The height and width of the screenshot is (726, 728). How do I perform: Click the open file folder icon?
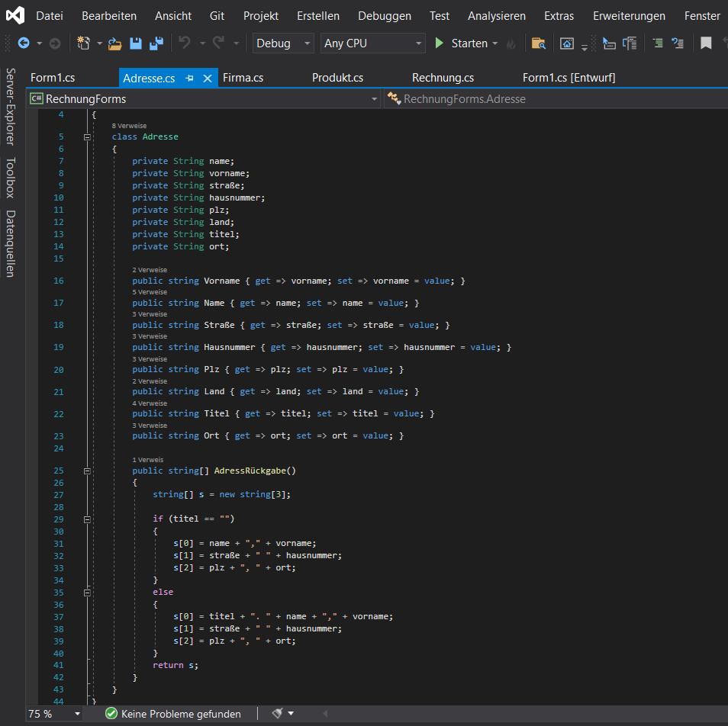click(114, 43)
